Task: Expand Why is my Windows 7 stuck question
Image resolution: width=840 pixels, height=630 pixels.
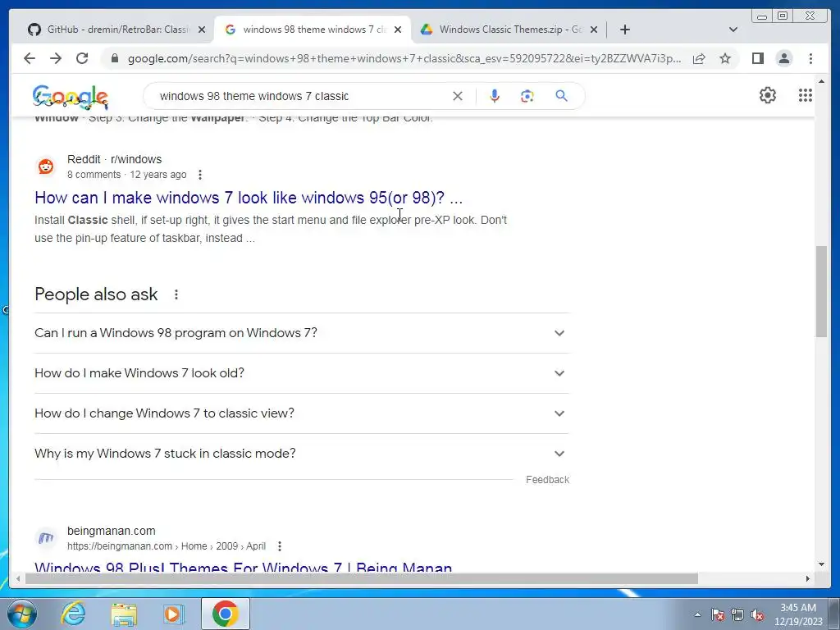Action: click(x=302, y=453)
